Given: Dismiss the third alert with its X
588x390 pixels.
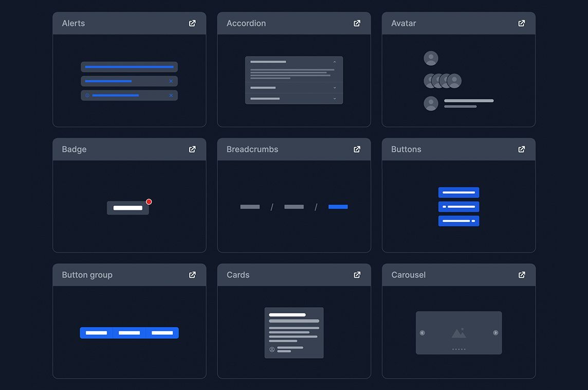Looking at the screenshot, I should (x=171, y=95).
